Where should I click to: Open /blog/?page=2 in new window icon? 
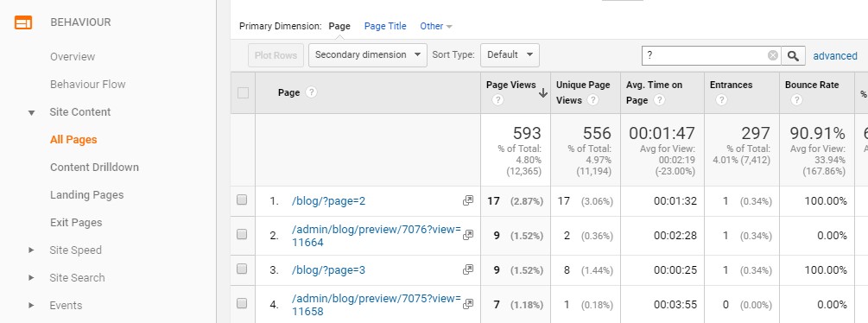(468, 200)
